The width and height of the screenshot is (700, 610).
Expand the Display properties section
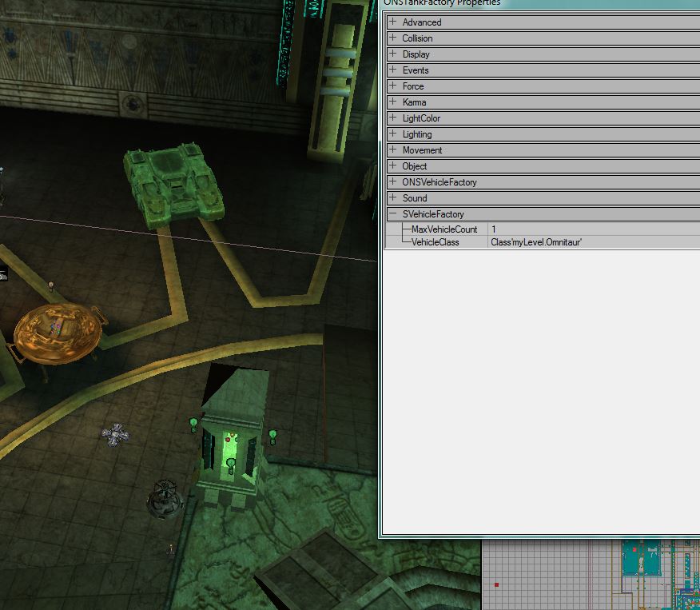tap(392, 54)
